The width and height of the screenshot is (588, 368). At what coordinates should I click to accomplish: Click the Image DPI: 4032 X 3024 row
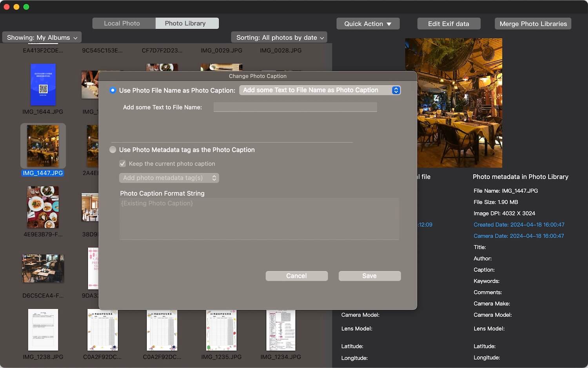505,214
